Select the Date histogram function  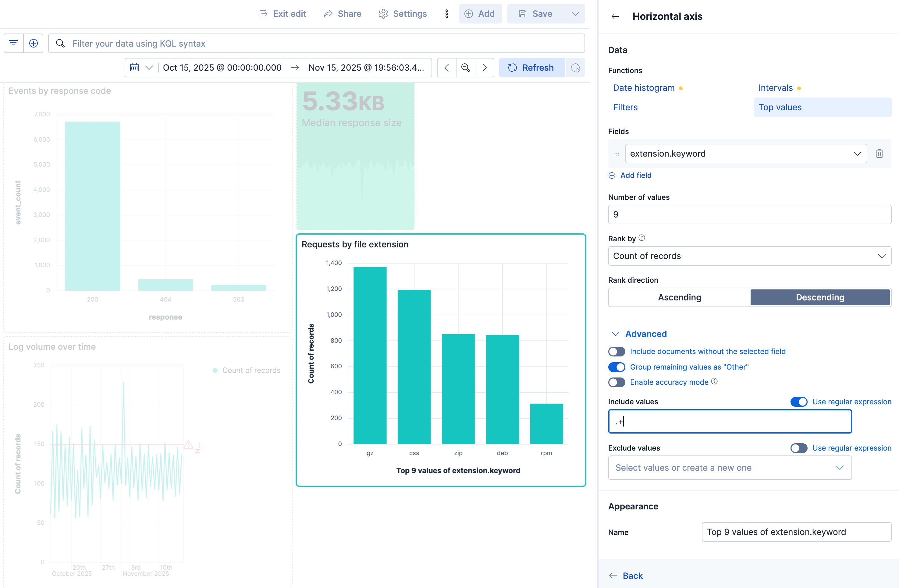point(643,88)
